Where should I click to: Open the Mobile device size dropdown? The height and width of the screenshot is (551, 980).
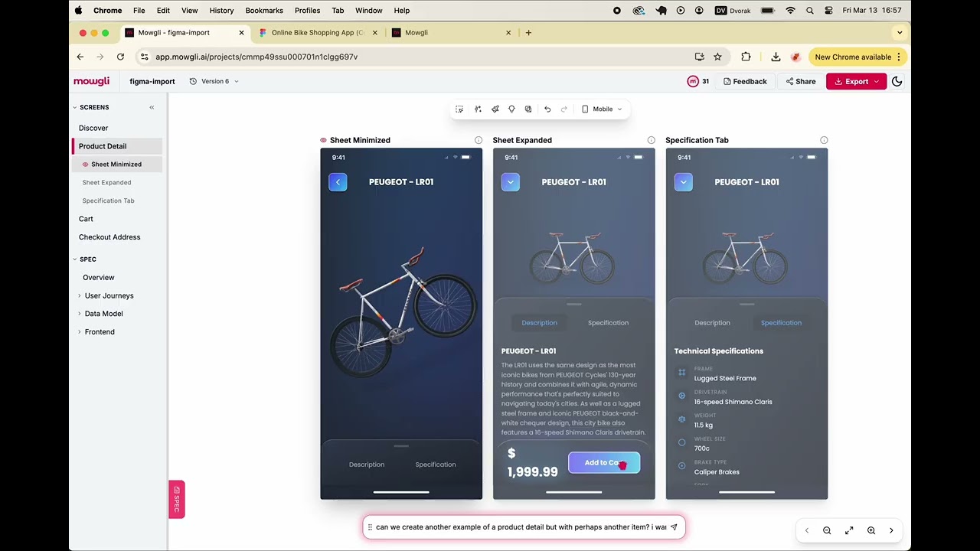602,109
